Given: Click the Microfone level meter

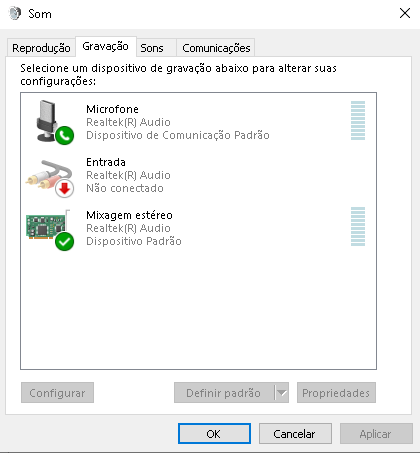Looking at the screenshot, I should pyautogui.click(x=358, y=120).
